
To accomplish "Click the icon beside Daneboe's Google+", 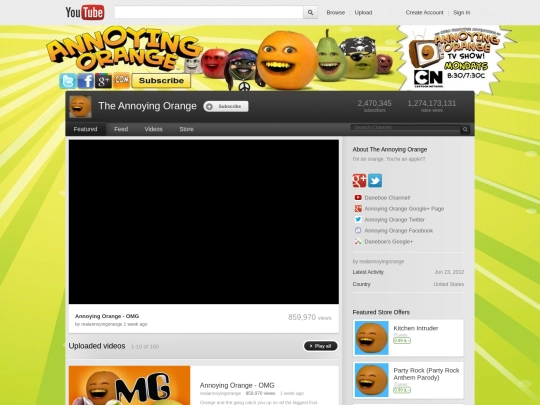I will coord(358,241).
